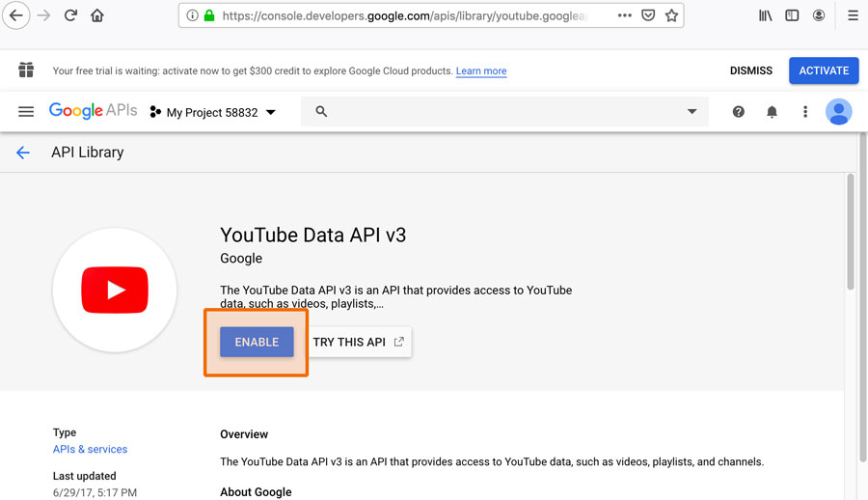Open the APIs & services link
The height and width of the screenshot is (500, 868).
coord(90,449)
